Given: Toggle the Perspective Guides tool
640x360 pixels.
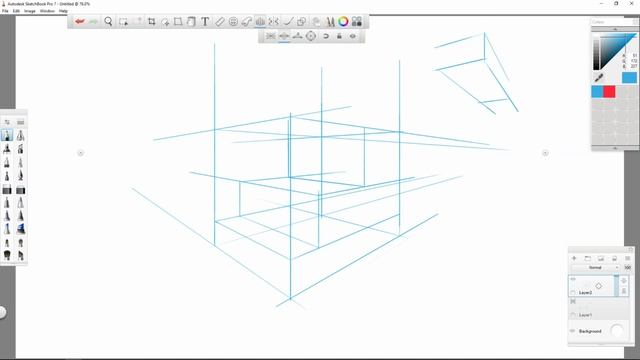Looking at the screenshot, I should click(260, 22).
